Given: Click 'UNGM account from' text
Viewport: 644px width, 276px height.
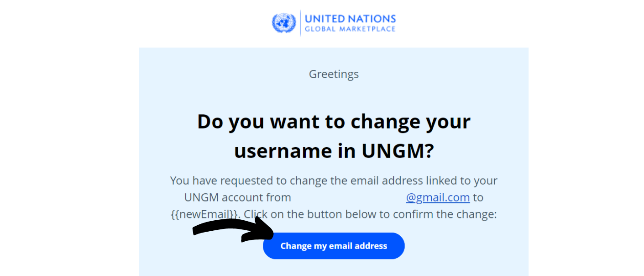Looking at the screenshot, I should tap(237, 197).
